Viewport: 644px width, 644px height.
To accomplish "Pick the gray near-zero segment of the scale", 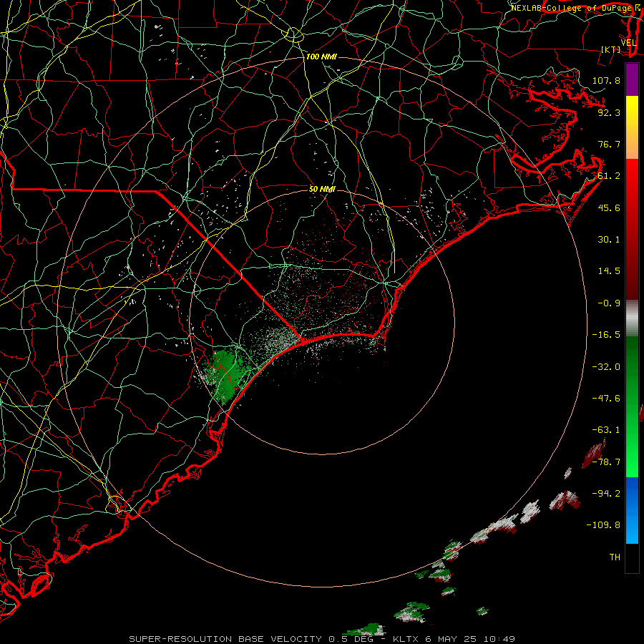I will click(632, 318).
